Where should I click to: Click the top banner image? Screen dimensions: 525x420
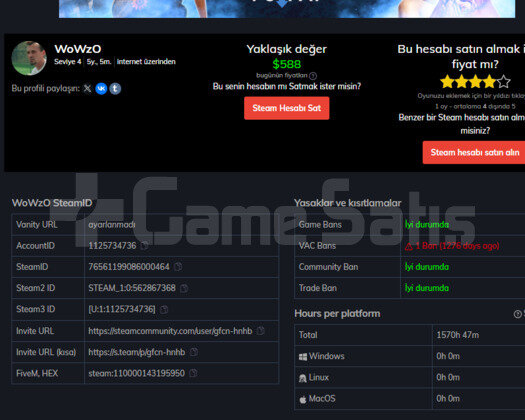point(287,9)
